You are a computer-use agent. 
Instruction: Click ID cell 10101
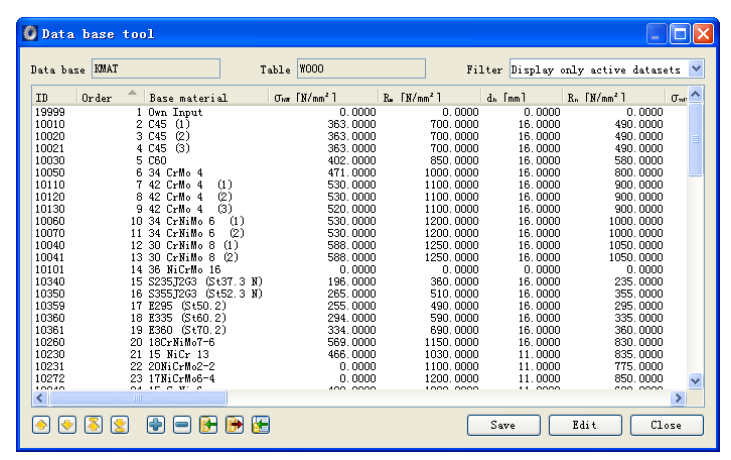[50, 270]
